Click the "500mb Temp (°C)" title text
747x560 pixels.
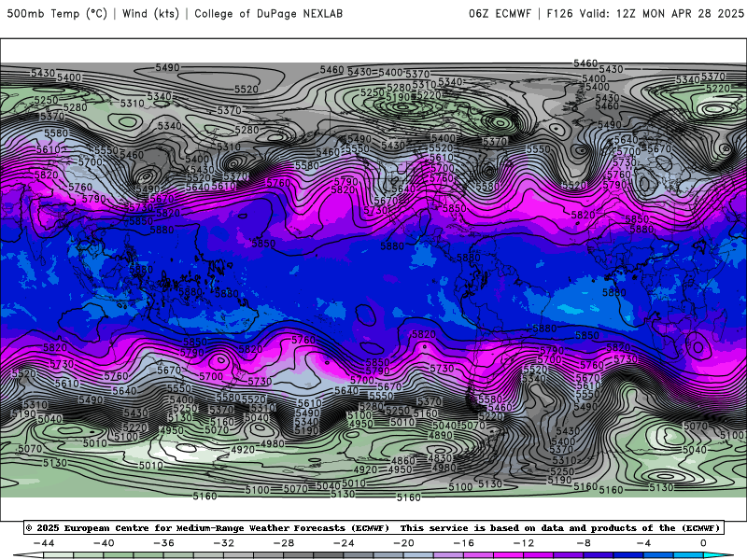(x=57, y=13)
